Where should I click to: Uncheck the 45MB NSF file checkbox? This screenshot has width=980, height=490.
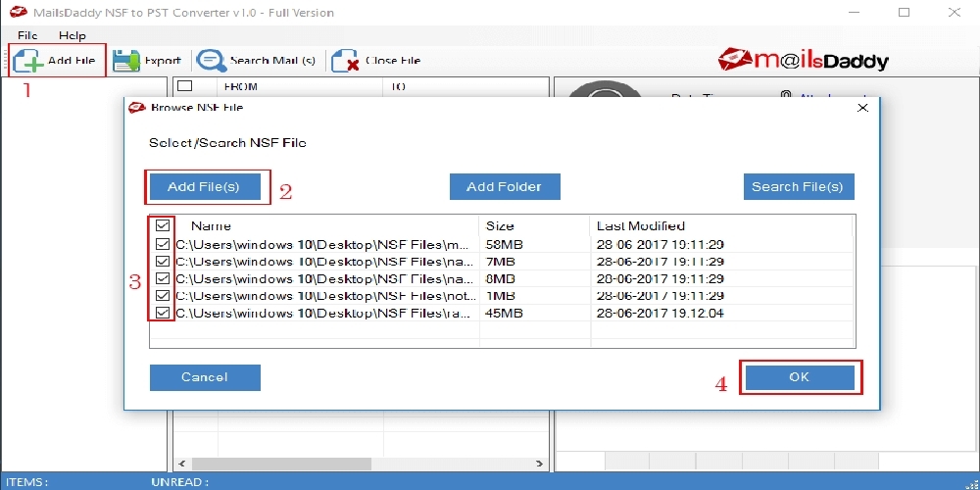pyautogui.click(x=163, y=313)
